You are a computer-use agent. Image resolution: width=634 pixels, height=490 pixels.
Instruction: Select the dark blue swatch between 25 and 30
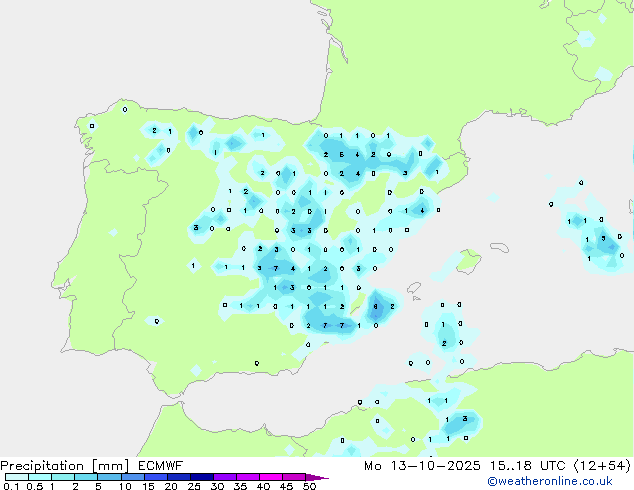tap(202, 477)
